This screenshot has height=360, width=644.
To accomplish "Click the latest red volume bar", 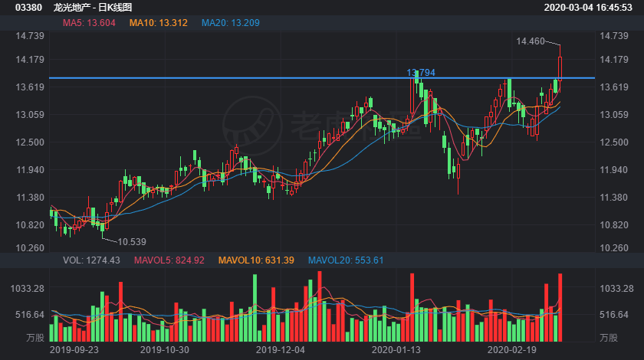I will (560, 307).
